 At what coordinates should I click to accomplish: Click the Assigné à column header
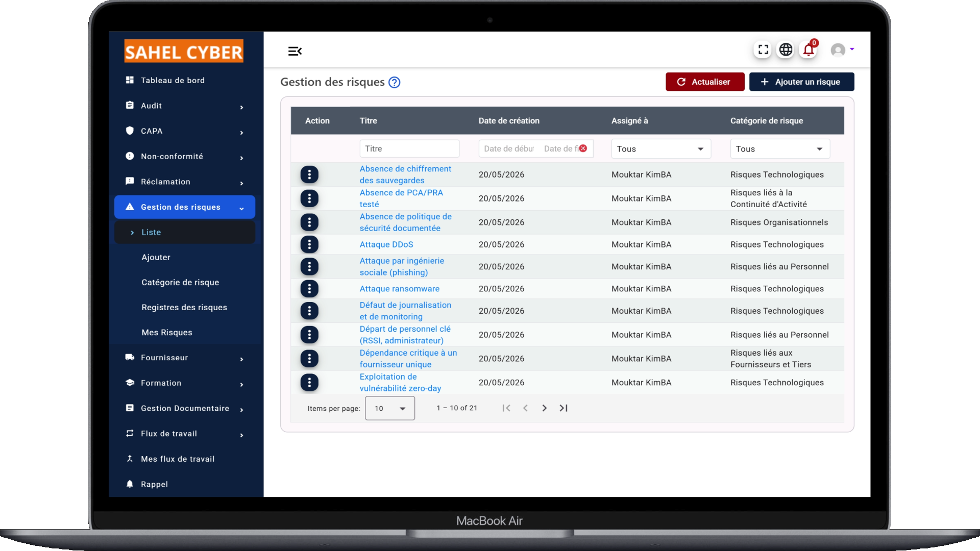pos(630,121)
